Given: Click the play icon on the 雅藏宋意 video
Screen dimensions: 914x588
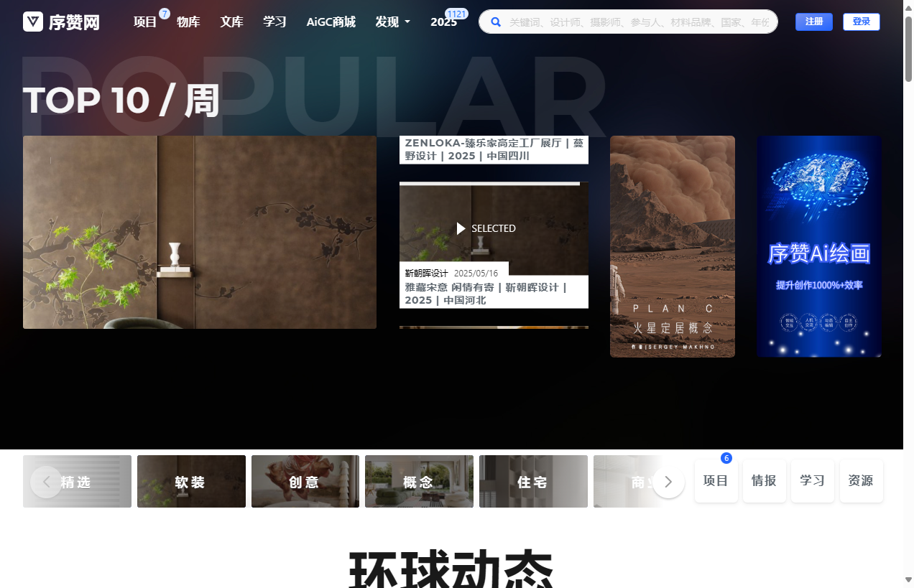Looking at the screenshot, I should click(461, 228).
